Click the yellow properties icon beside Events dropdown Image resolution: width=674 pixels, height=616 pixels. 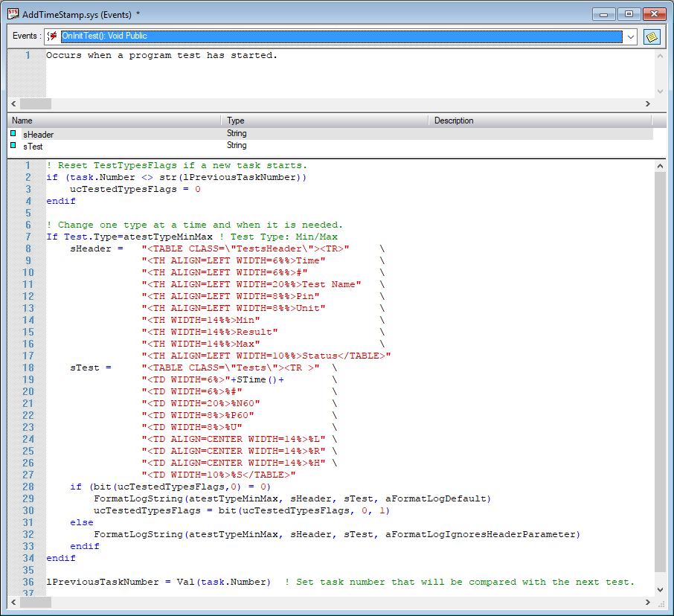point(652,36)
